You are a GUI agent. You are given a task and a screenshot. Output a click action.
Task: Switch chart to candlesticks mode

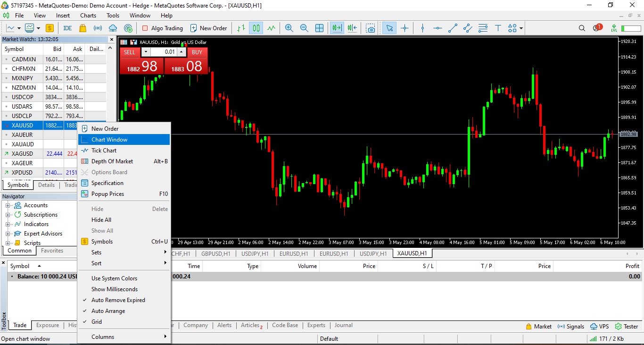point(256,28)
